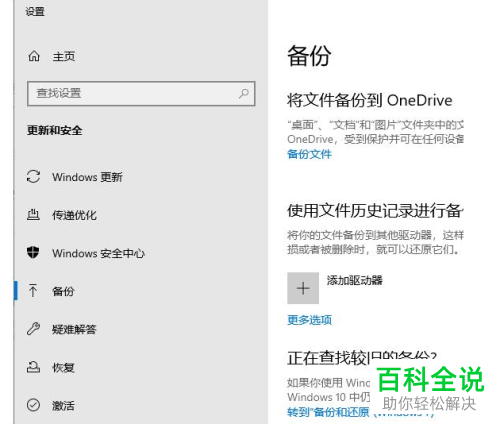The image size is (500, 424).
Task: Click the Home house icon
Action: click(x=34, y=56)
